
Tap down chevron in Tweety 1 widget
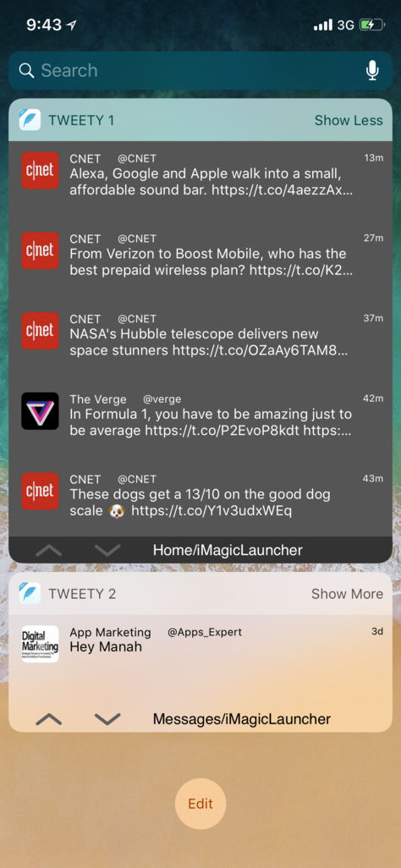point(107,550)
